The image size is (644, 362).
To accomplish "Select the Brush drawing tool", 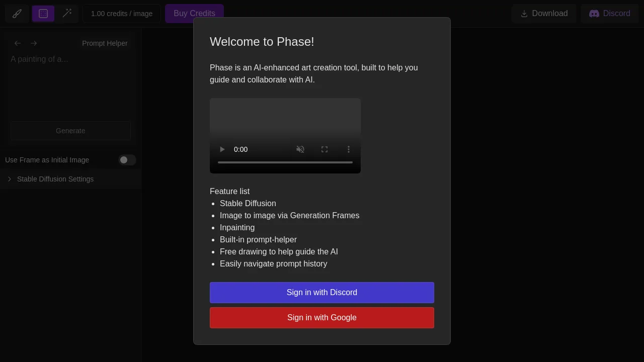I will (x=17, y=14).
